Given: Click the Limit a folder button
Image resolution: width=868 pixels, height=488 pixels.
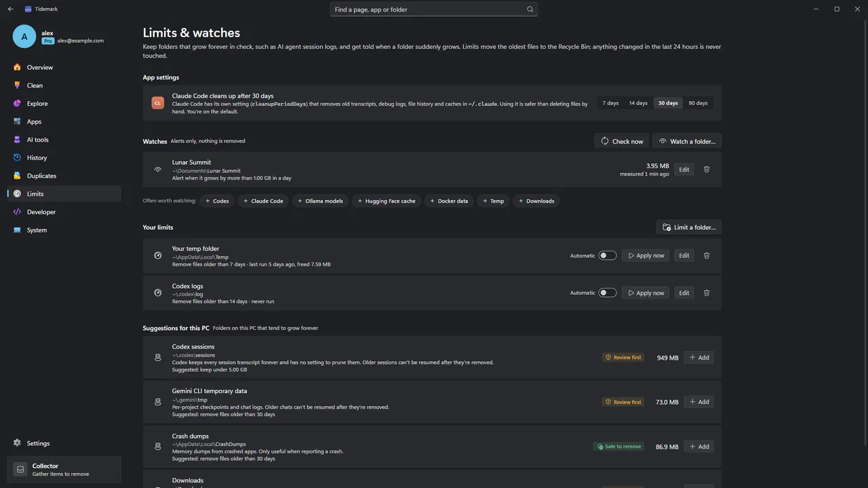Looking at the screenshot, I should (x=689, y=227).
